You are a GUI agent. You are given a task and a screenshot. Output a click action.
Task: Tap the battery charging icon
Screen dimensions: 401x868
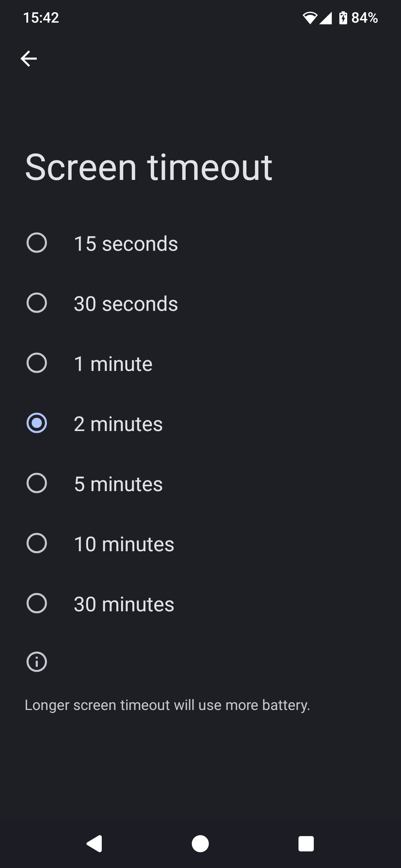[x=343, y=18]
